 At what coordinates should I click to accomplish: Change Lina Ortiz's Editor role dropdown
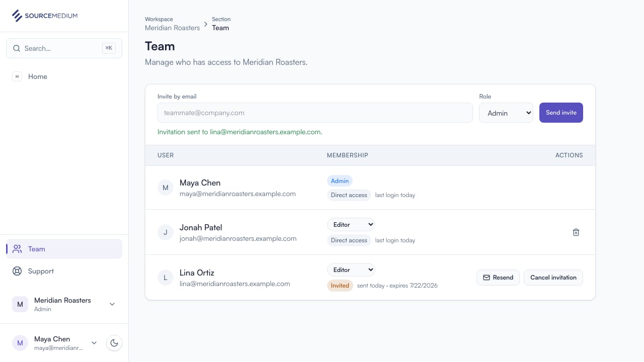(351, 269)
